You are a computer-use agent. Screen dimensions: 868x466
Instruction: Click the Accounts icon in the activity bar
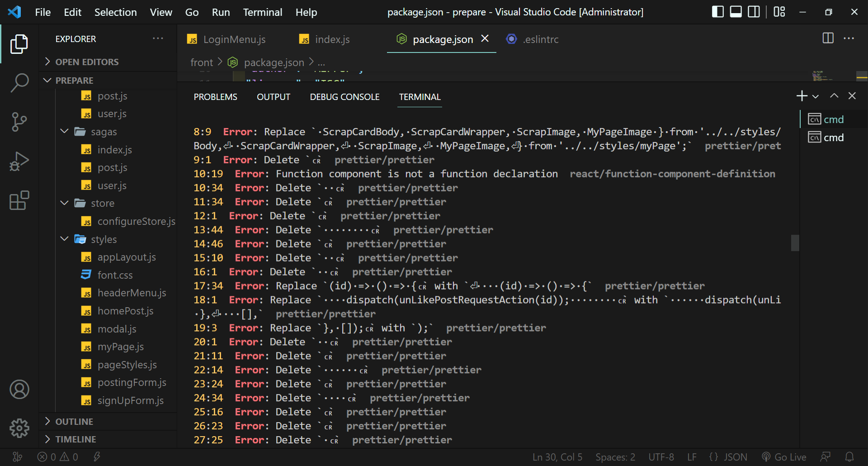19,389
